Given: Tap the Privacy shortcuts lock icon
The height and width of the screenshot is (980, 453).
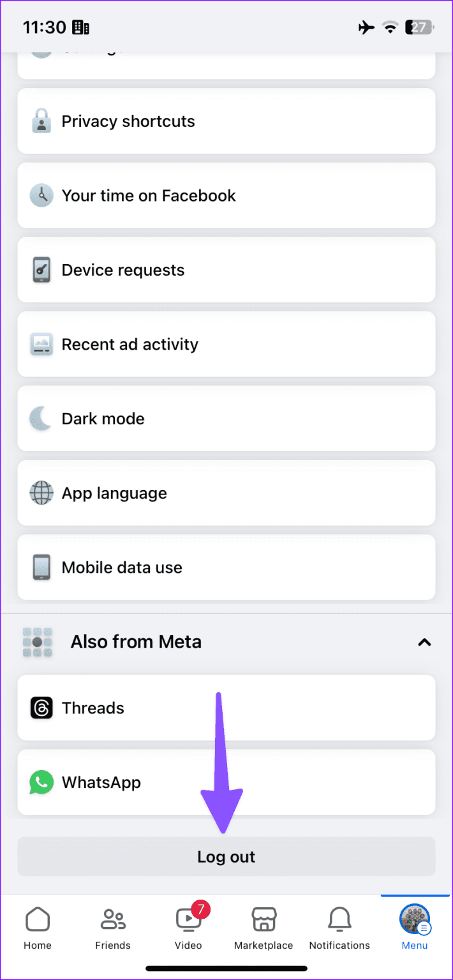Looking at the screenshot, I should [41, 121].
